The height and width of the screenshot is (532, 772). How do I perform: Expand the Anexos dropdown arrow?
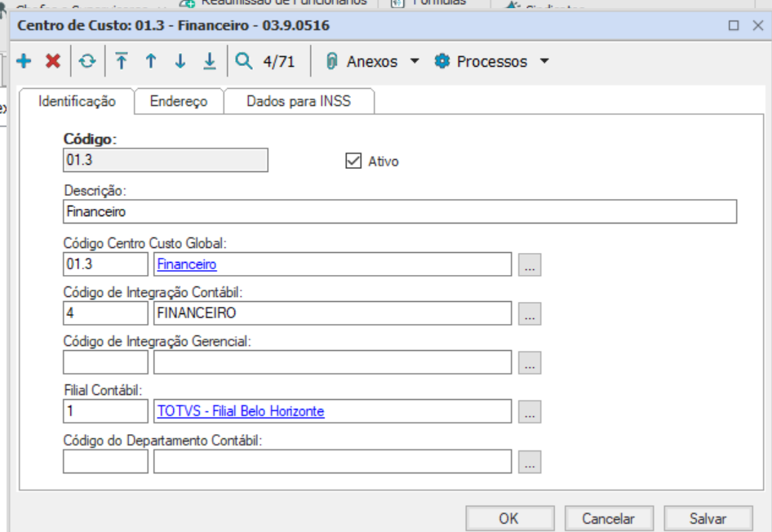pos(415,61)
